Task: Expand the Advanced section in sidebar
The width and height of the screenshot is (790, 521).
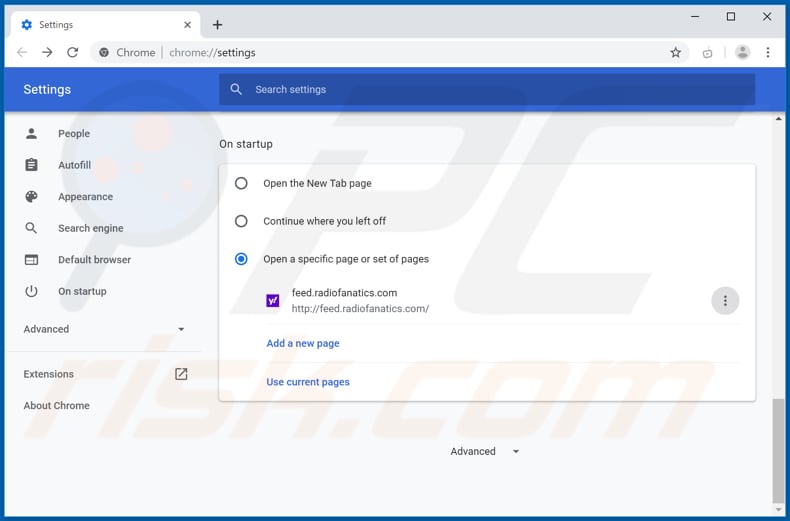Action: 104,329
